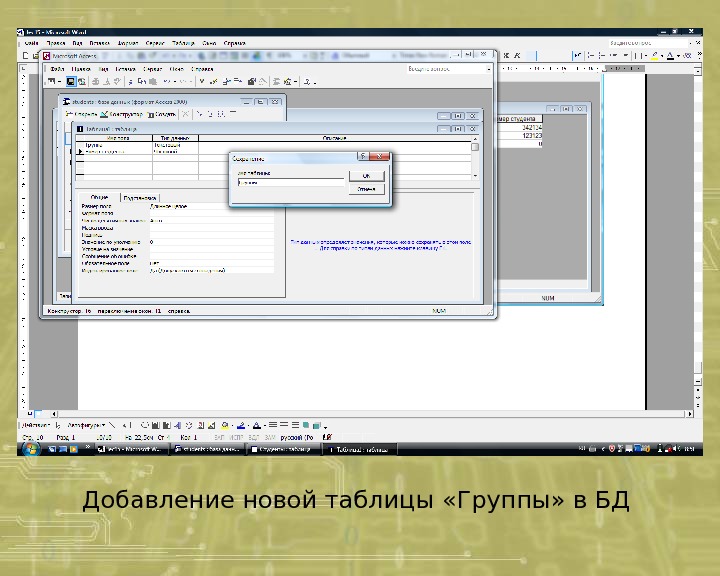This screenshot has height=576, width=720.
Task: Expand the New Object dropdown arrow in Access
Action: click(x=295, y=82)
